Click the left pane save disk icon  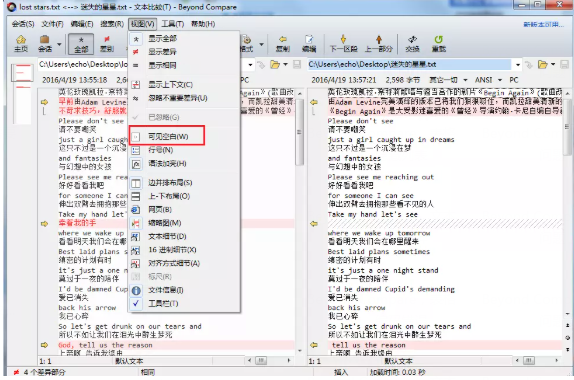(297, 65)
